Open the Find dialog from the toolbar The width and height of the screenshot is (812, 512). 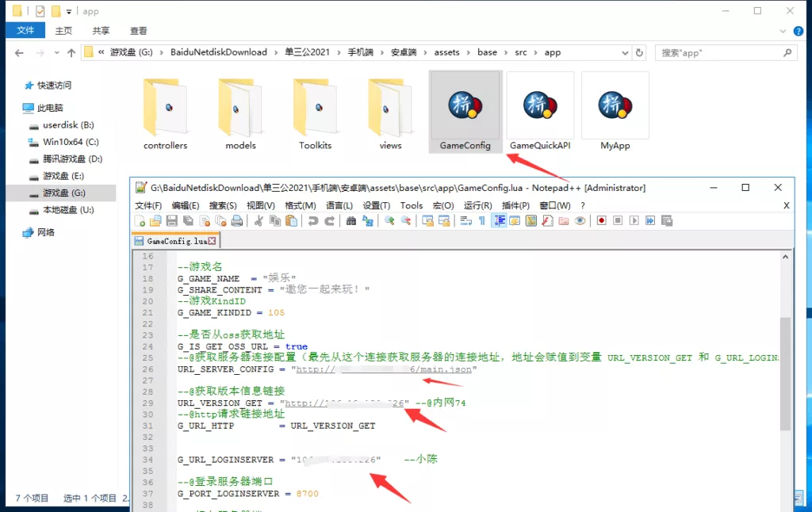pos(350,221)
